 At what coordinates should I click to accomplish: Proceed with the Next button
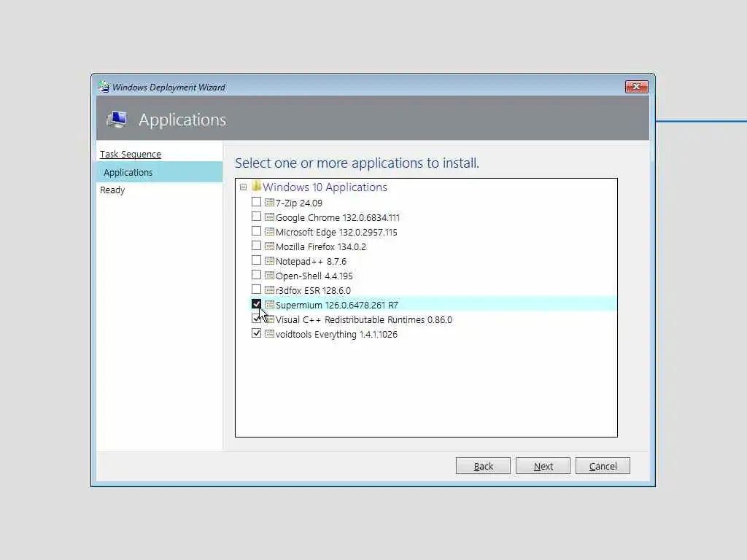tap(543, 466)
